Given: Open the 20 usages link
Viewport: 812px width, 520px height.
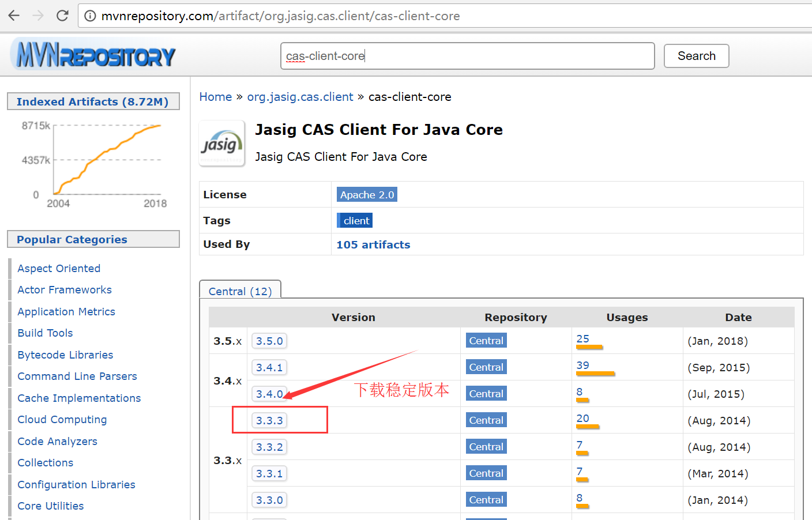Looking at the screenshot, I should tap(583, 418).
